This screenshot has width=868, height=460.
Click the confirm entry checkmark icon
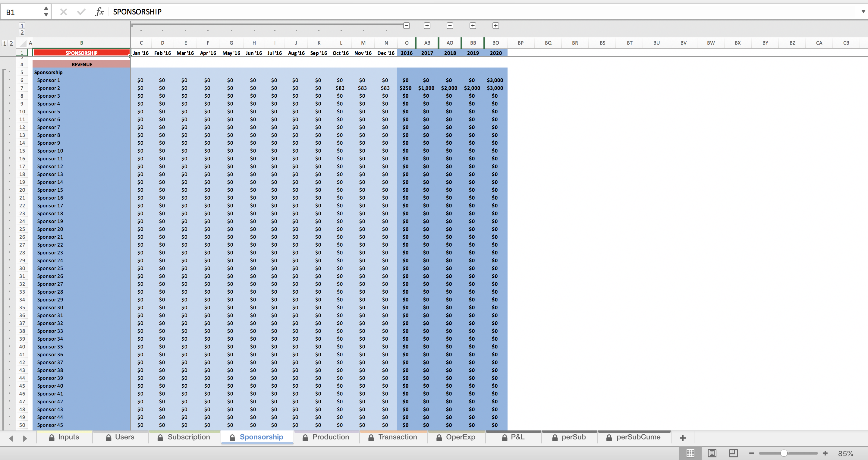(x=81, y=12)
